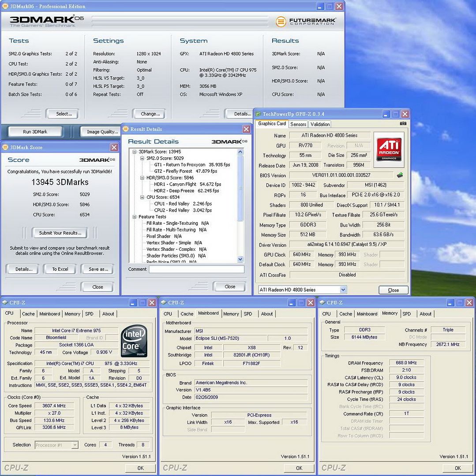The image size is (476, 476).
Task: Click the GPU-Z BIOS Version field value
Action: click(x=341, y=175)
